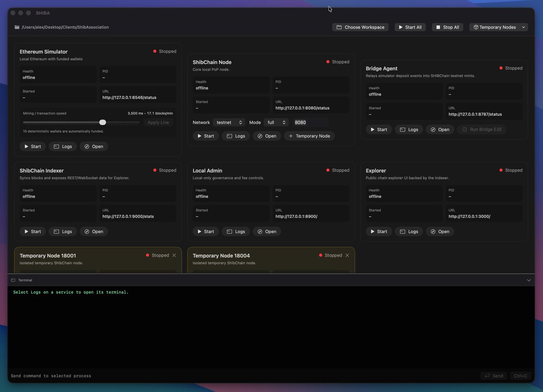The image size is (543, 392).
Task: Click the workspace path /Users/alex/Desktop/Clients/ShibAssociation
Action: point(65,27)
